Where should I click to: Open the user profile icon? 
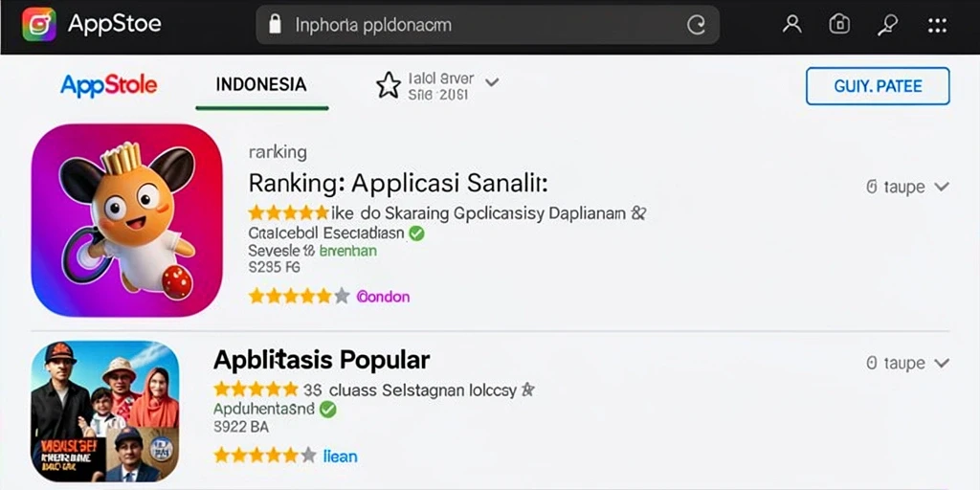coord(791,24)
